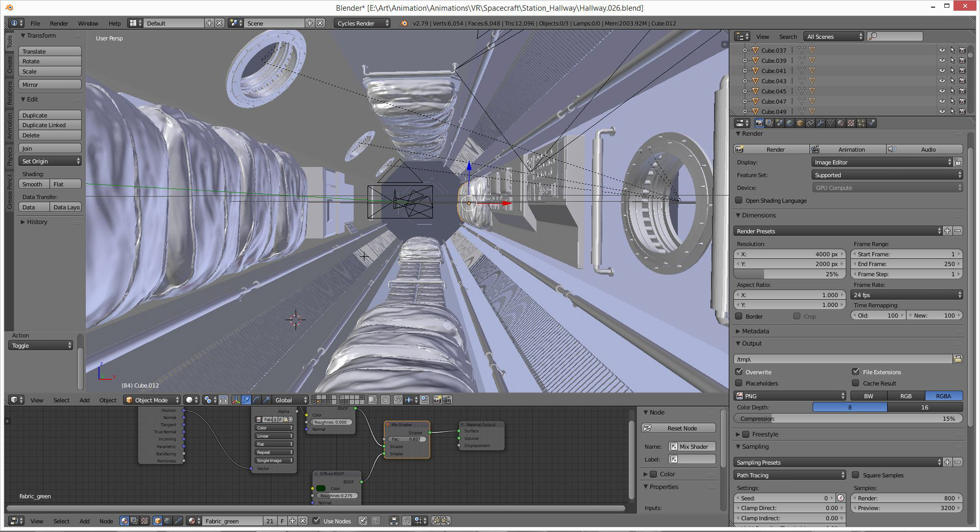Enable the Freestyle checkbox

point(746,434)
